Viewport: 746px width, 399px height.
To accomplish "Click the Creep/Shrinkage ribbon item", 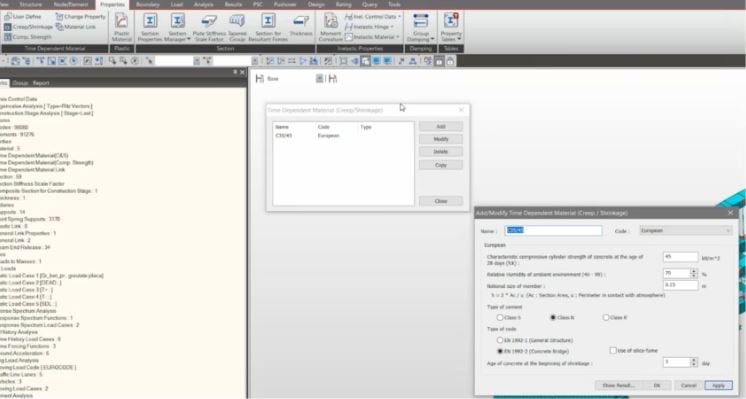I will (x=29, y=27).
